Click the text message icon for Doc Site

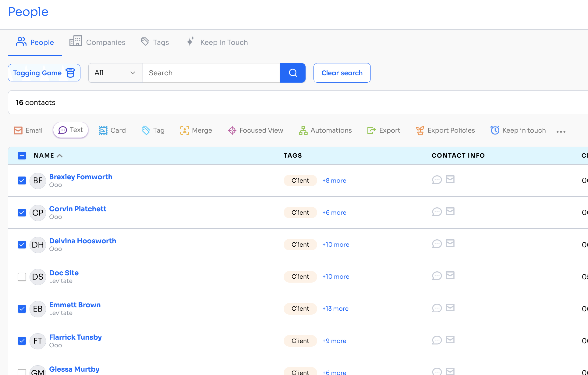(x=437, y=276)
